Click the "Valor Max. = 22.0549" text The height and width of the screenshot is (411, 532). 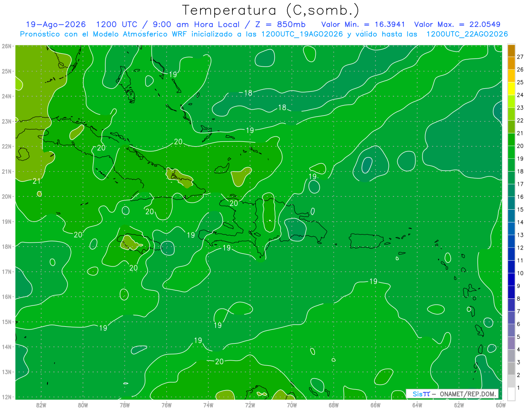tap(458, 25)
